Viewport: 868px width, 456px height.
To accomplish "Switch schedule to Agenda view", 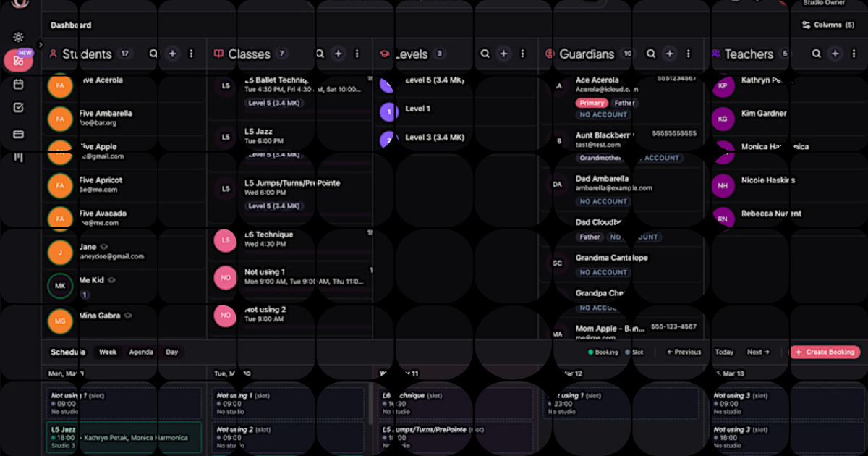I will pos(141,352).
